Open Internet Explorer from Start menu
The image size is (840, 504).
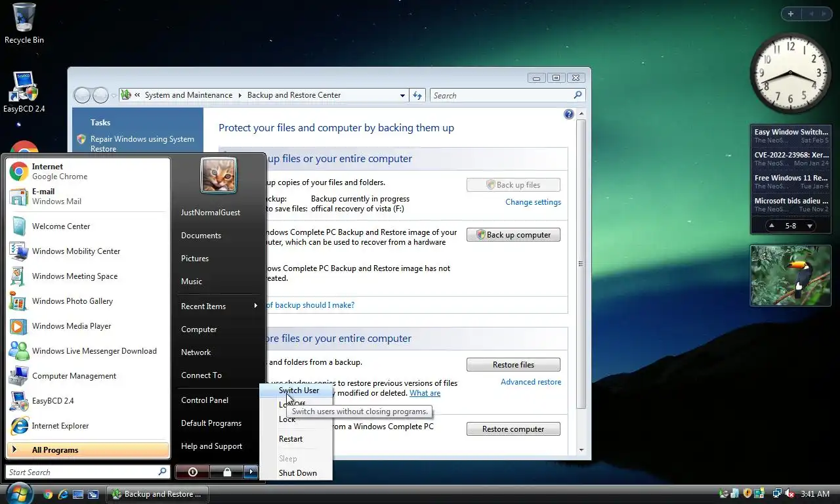pyautogui.click(x=88, y=426)
